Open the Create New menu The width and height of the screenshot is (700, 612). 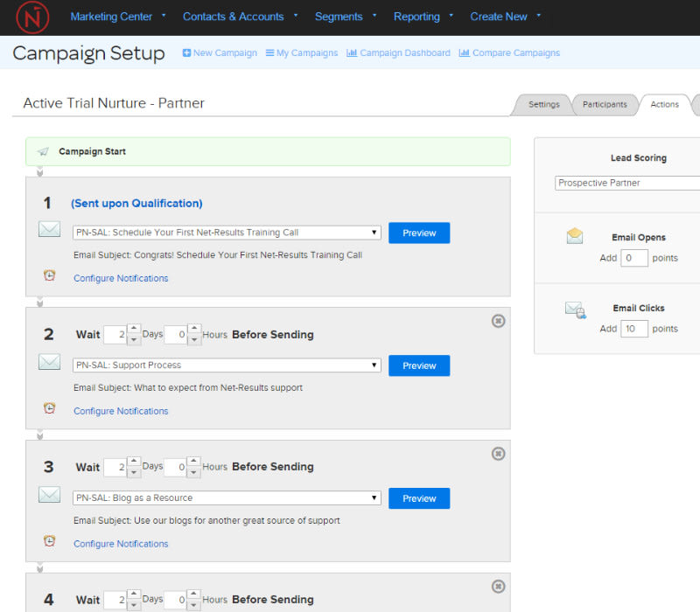pos(506,17)
